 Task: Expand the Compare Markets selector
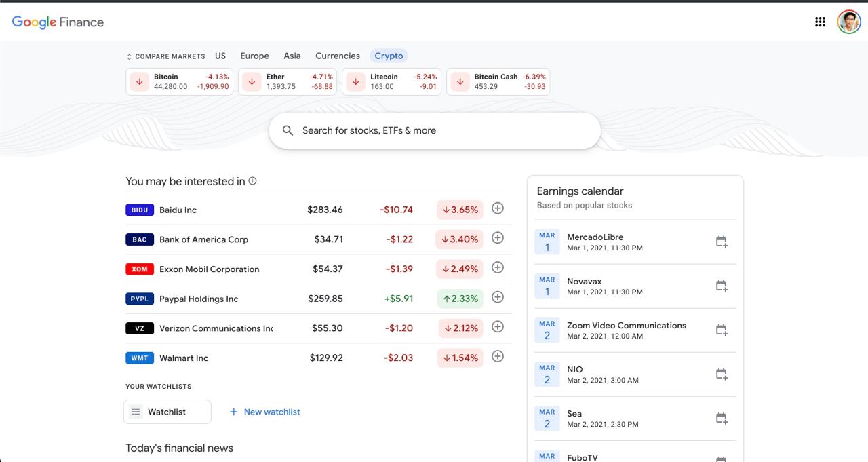(165, 56)
